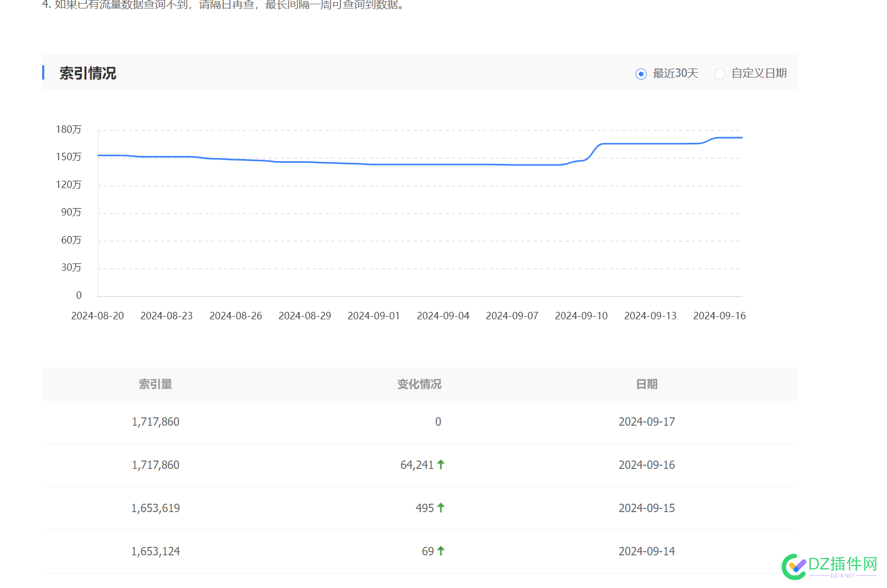Image resolution: width=887 pixels, height=588 pixels.
Task: Click index value 1,717,860 in the 2024-09-16 row
Action: [x=155, y=465]
